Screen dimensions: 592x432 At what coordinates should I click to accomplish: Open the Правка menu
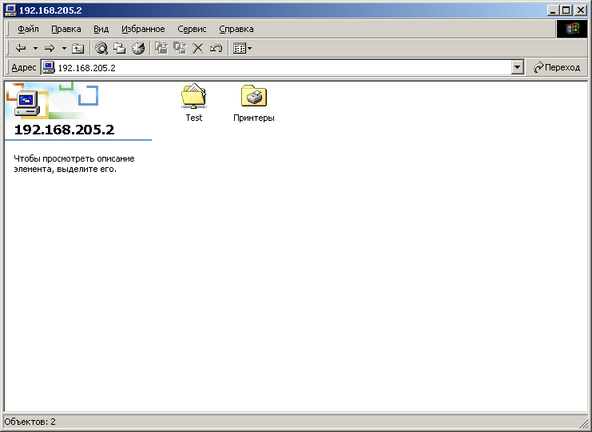[x=66, y=29]
